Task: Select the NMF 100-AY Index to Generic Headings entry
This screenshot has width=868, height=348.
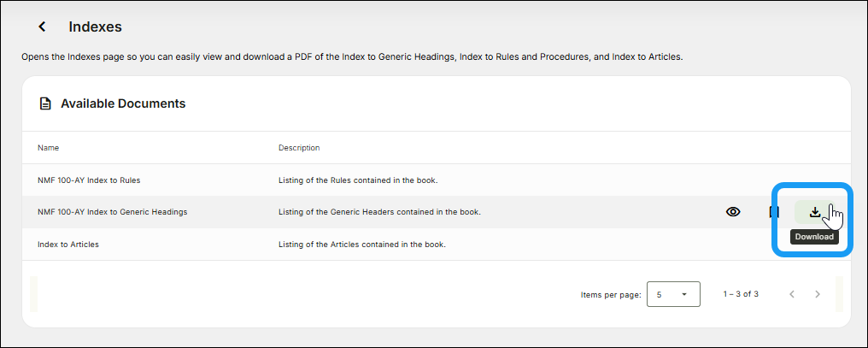Action: (x=112, y=212)
